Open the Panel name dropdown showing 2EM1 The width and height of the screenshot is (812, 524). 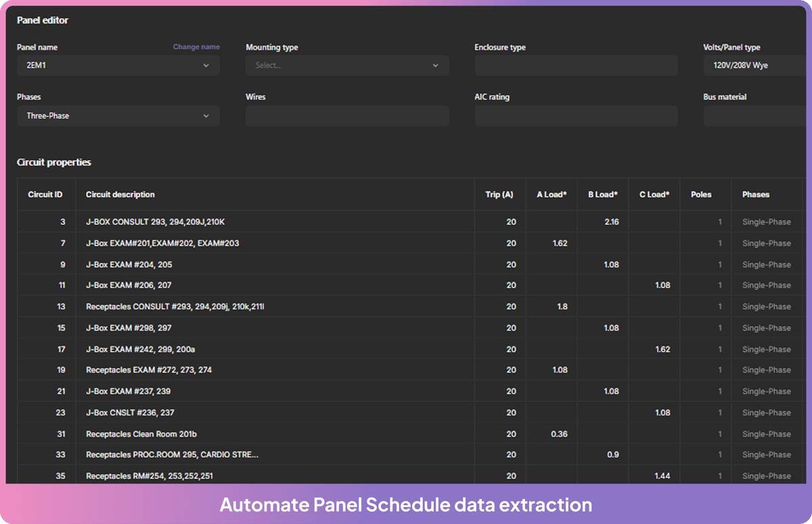(118, 66)
